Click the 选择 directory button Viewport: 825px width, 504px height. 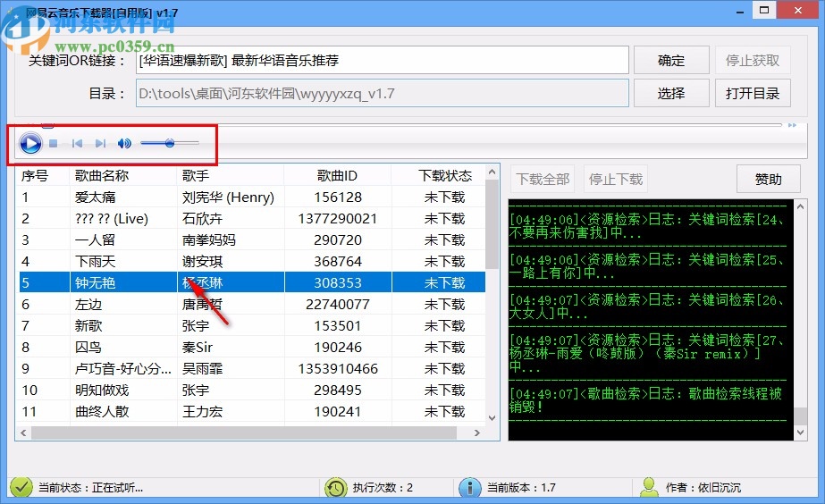coord(671,94)
